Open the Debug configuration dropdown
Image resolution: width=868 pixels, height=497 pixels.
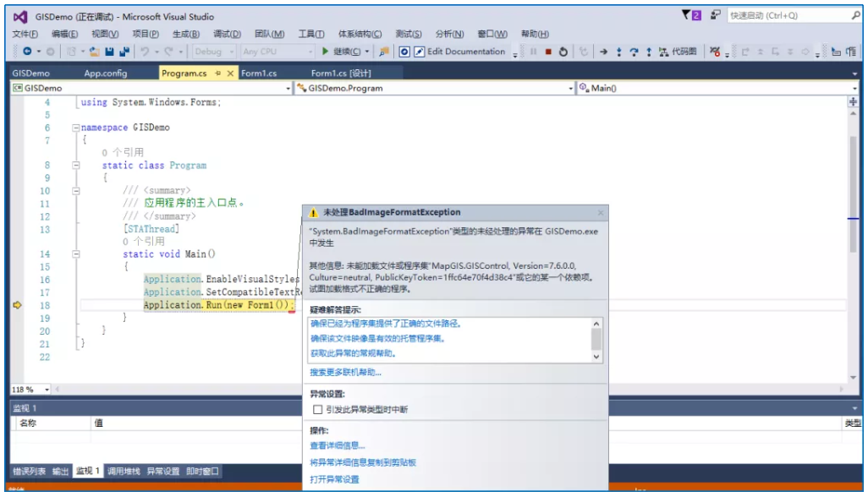click(214, 52)
